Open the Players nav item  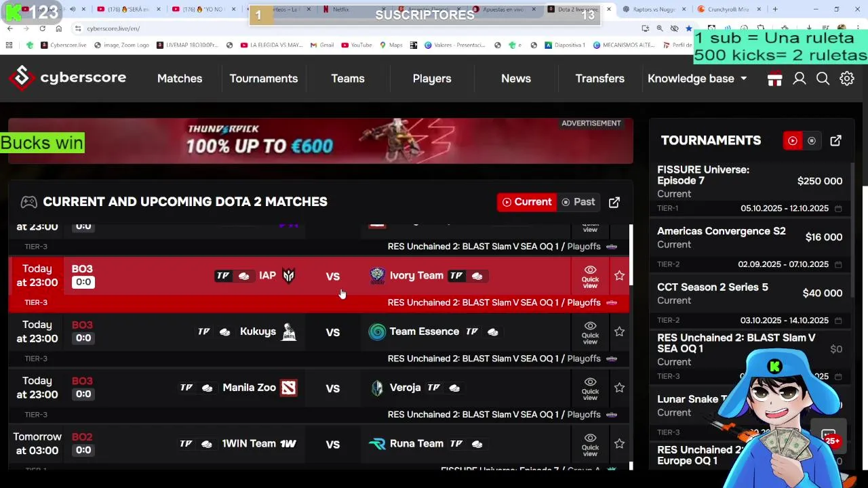coord(432,79)
